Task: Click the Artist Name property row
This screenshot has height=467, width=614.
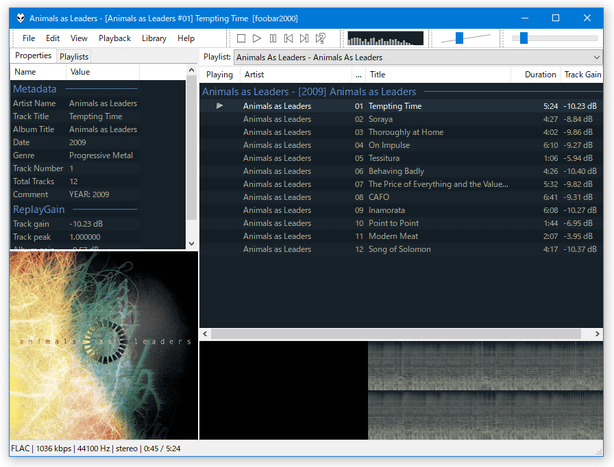Action: [x=75, y=103]
